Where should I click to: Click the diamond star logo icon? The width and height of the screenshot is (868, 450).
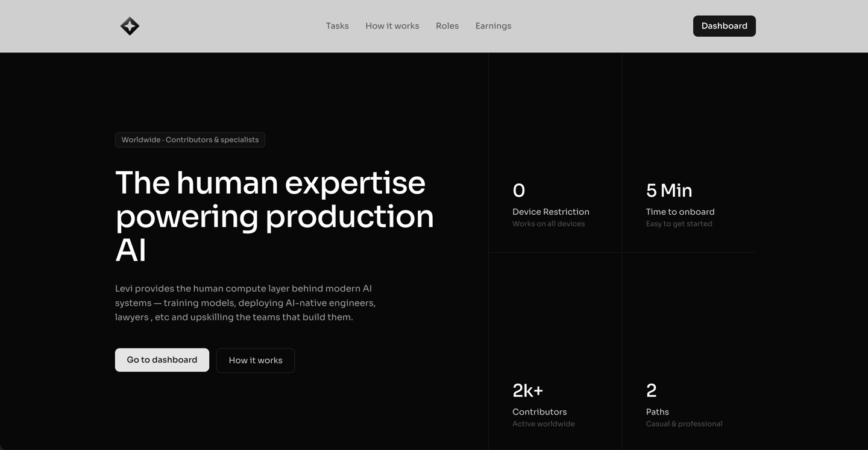130,26
